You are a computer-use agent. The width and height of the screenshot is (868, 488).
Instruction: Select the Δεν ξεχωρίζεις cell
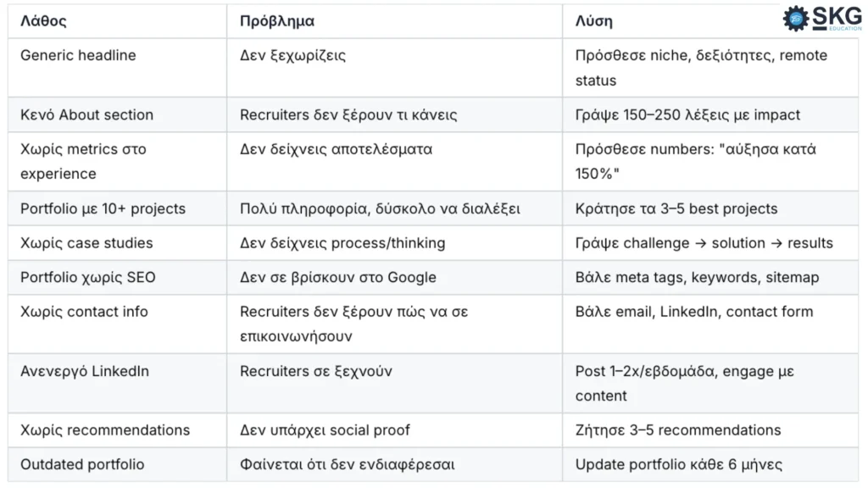292,56
